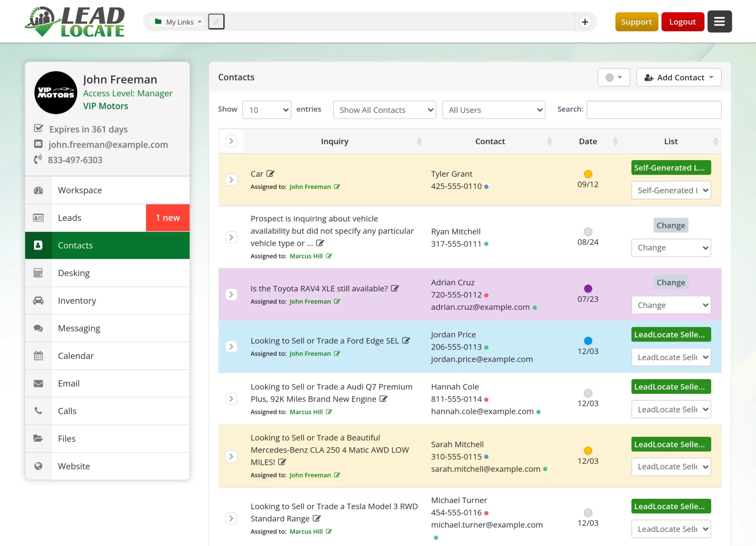Open the Show All Contacts filter
This screenshot has width=756, height=546.
[384, 110]
